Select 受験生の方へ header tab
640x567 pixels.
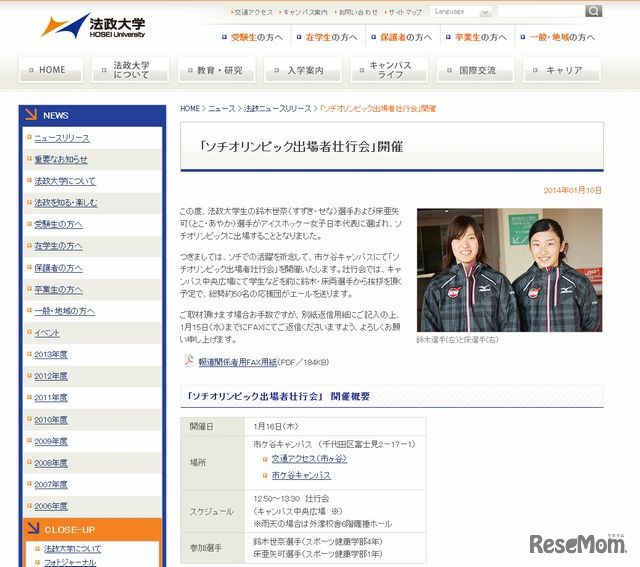tap(253, 37)
